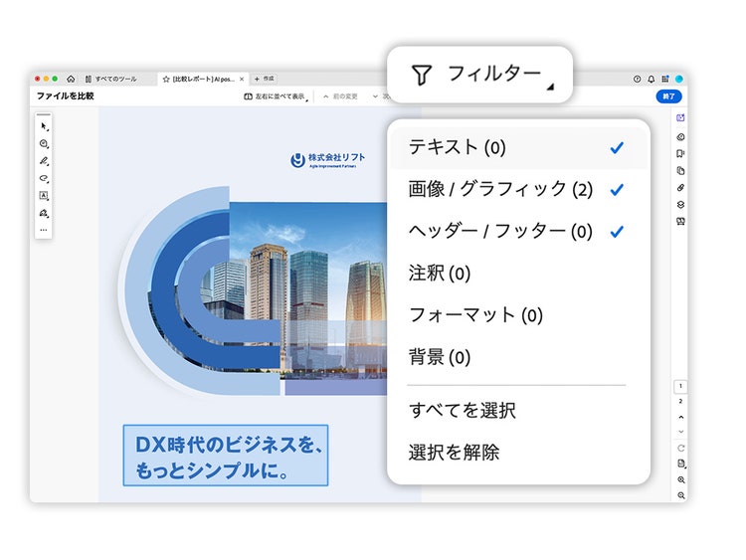Go to previous page up arrow

(680, 417)
